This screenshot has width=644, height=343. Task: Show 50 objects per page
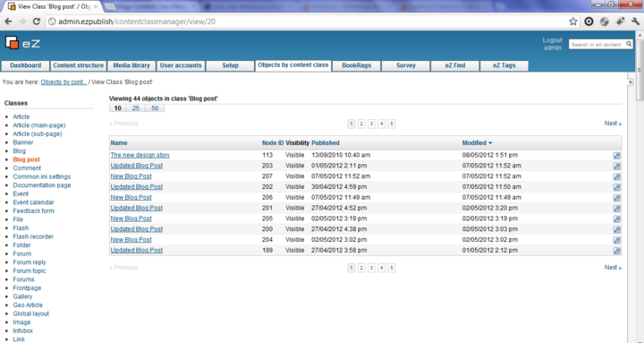(x=155, y=108)
